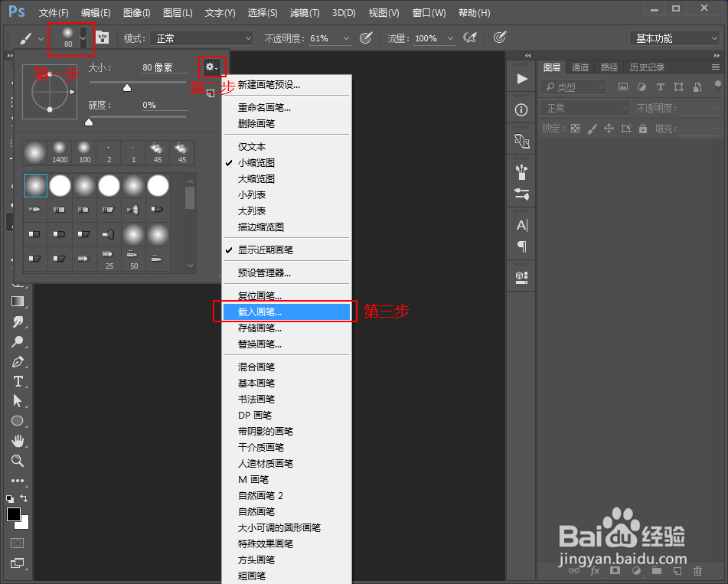Choose 存储画笔... menu entry

[286, 328]
